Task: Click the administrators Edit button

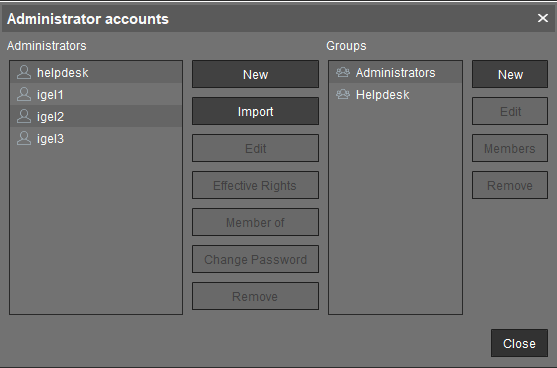Action: point(255,148)
